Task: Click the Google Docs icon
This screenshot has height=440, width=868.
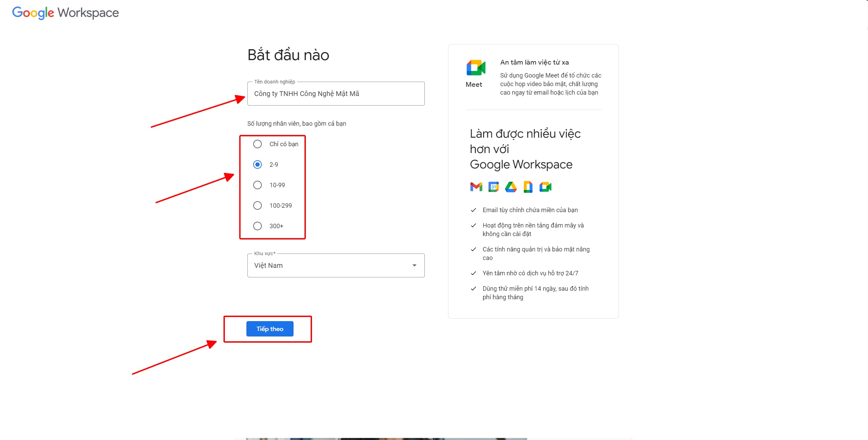Action: coord(528,187)
